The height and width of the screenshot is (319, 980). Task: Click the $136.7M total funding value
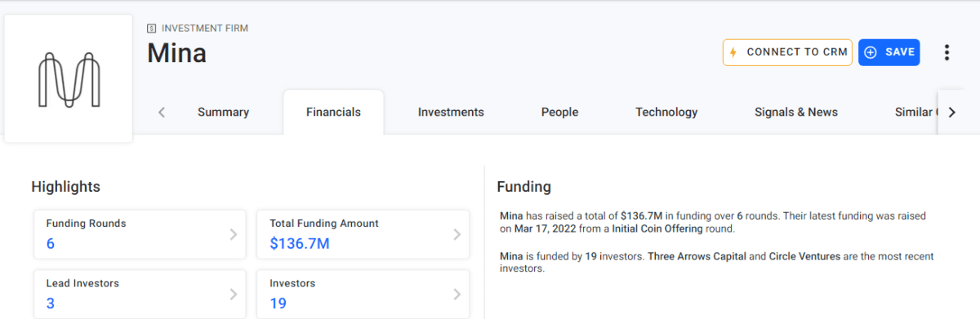point(300,243)
